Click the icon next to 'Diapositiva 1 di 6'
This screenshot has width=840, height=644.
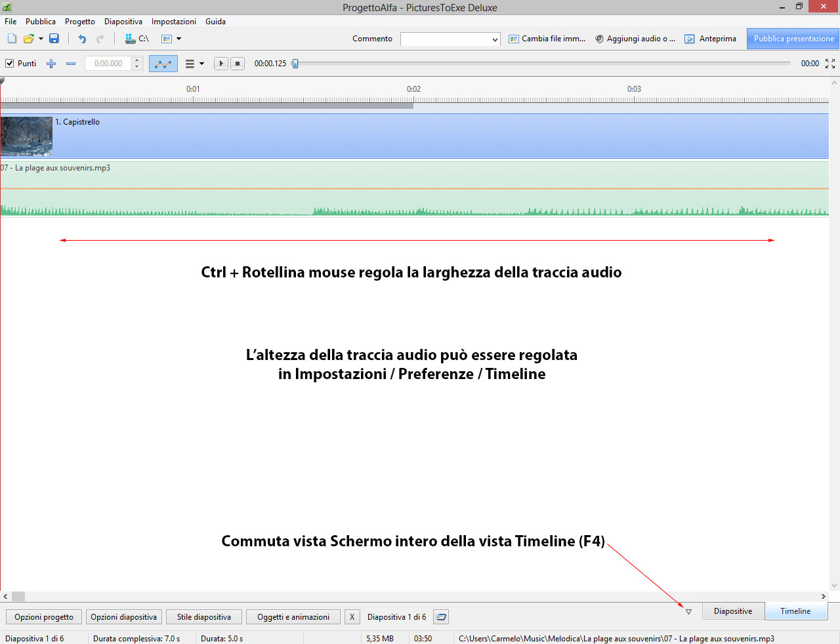point(442,617)
